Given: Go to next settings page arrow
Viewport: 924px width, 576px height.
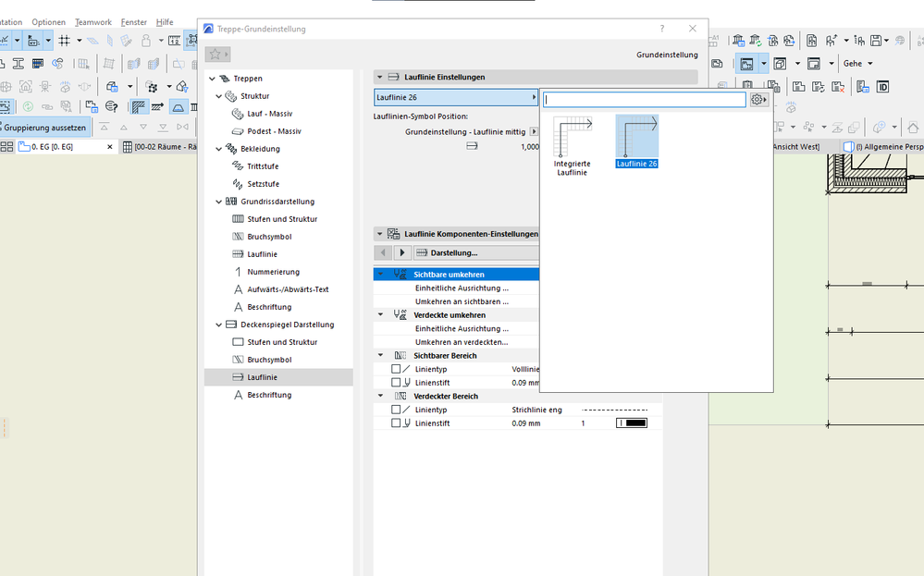Looking at the screenshot, I should point(402,252).
